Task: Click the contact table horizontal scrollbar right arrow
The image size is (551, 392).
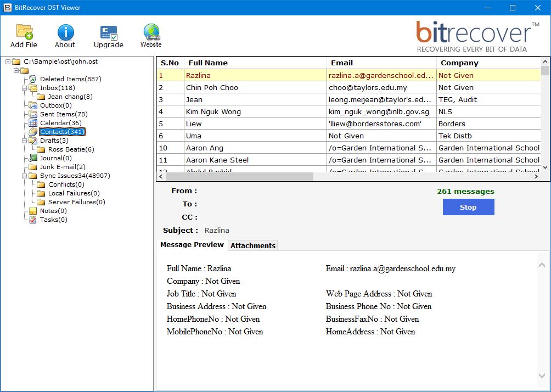Action: (536, 176)
